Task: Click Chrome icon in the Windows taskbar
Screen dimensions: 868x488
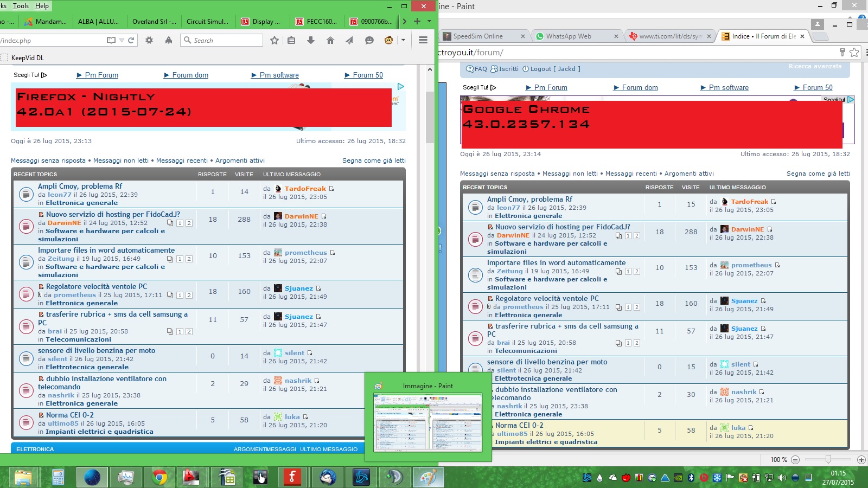Action: click(x=159, y=477)
